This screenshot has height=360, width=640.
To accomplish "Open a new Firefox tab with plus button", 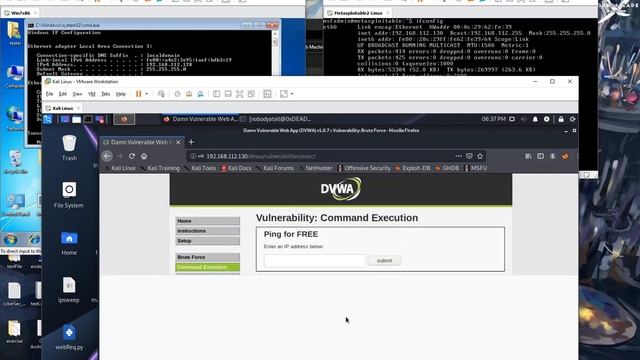I will pos(191,142).
